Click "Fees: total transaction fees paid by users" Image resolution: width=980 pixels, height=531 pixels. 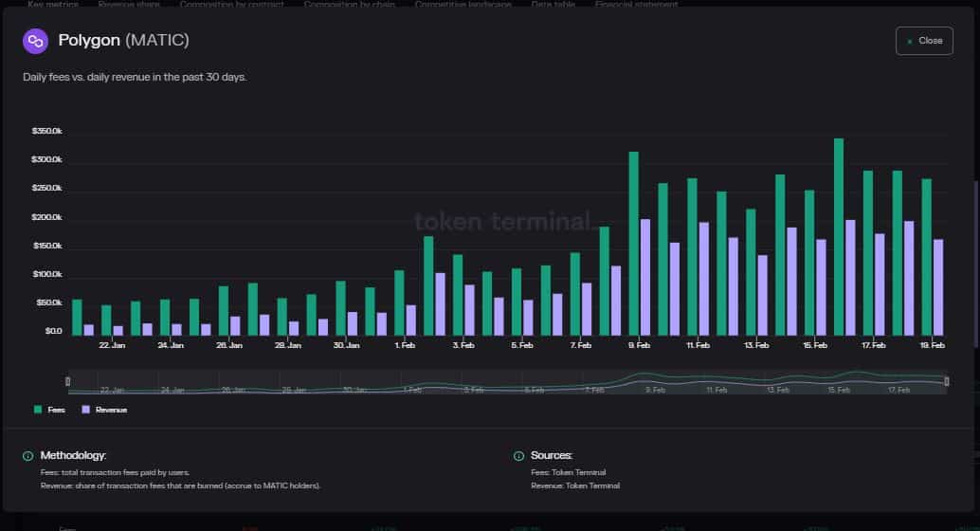(x=115, y=472)
